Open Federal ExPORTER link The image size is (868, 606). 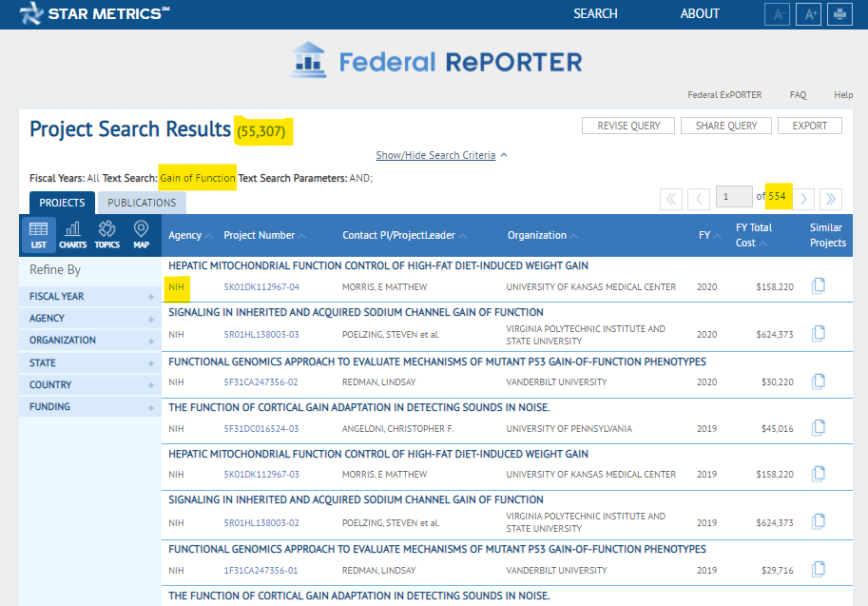[724, 95]
